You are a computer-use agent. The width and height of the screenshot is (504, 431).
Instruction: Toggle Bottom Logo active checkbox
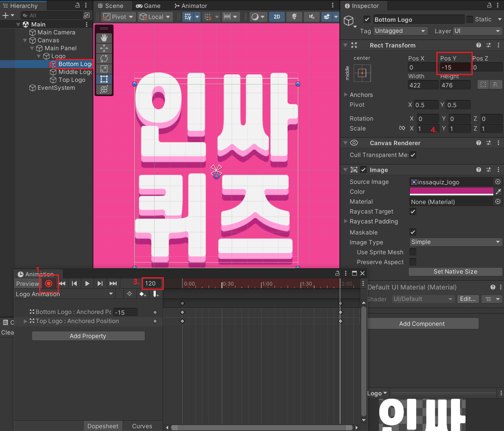tap(367, 19)
